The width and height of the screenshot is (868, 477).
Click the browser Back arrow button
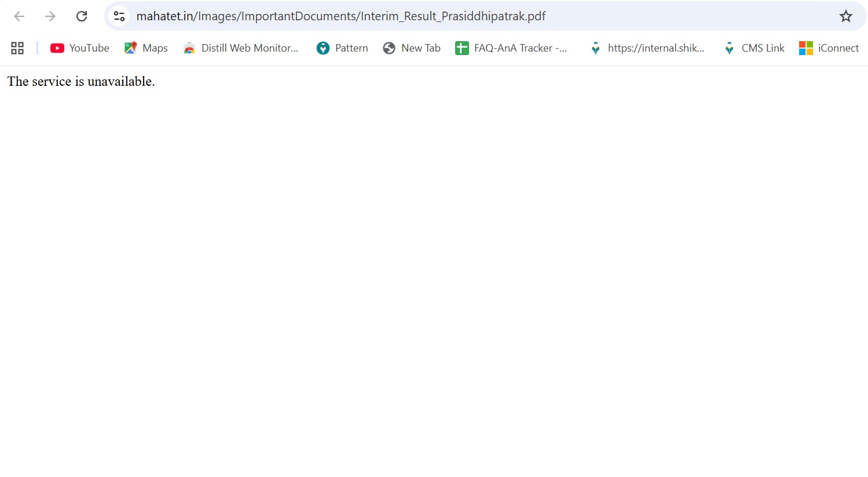[19, 16]
